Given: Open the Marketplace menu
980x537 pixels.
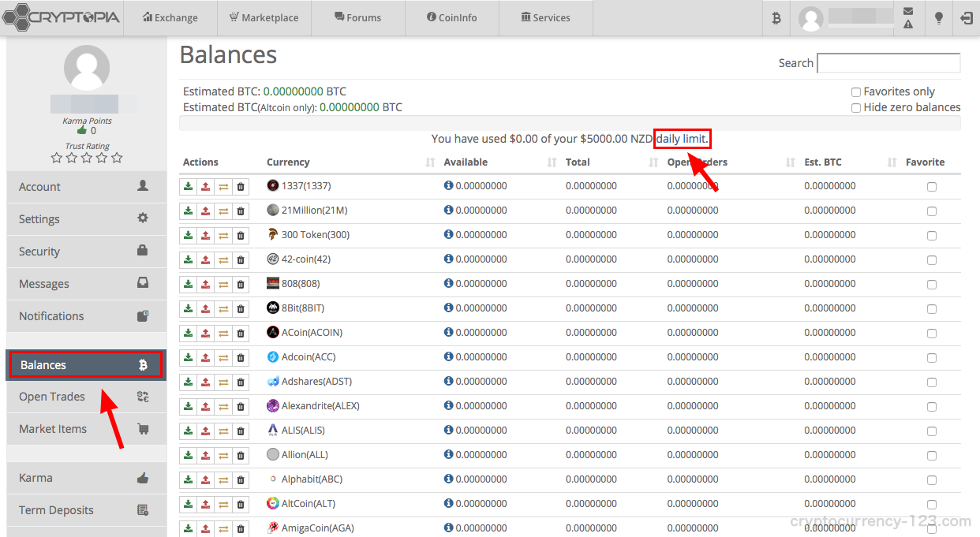Looking at the screenshot, I should coord(264,18).
